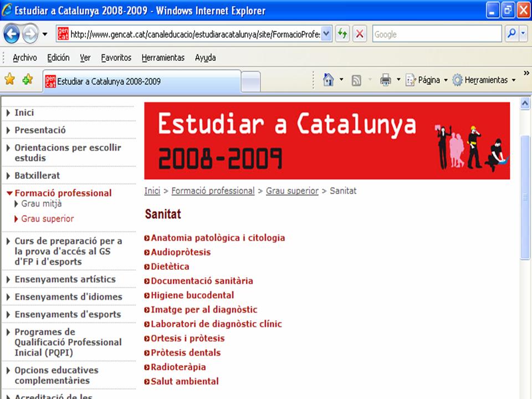The width and height of the screenshot is (532, 399).
Task: Open Presentació in the sidebar
Action: [40, 130]
